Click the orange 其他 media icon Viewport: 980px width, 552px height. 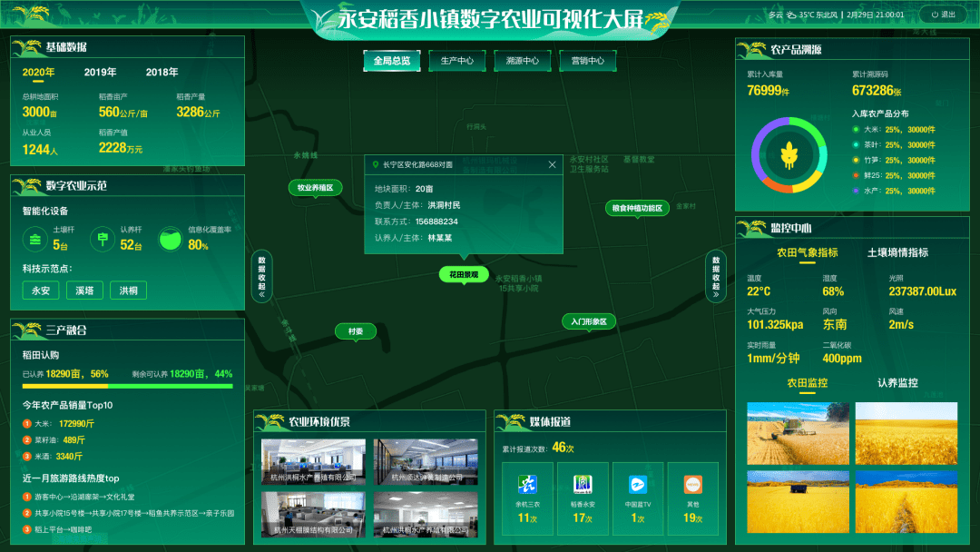point(693,485)
